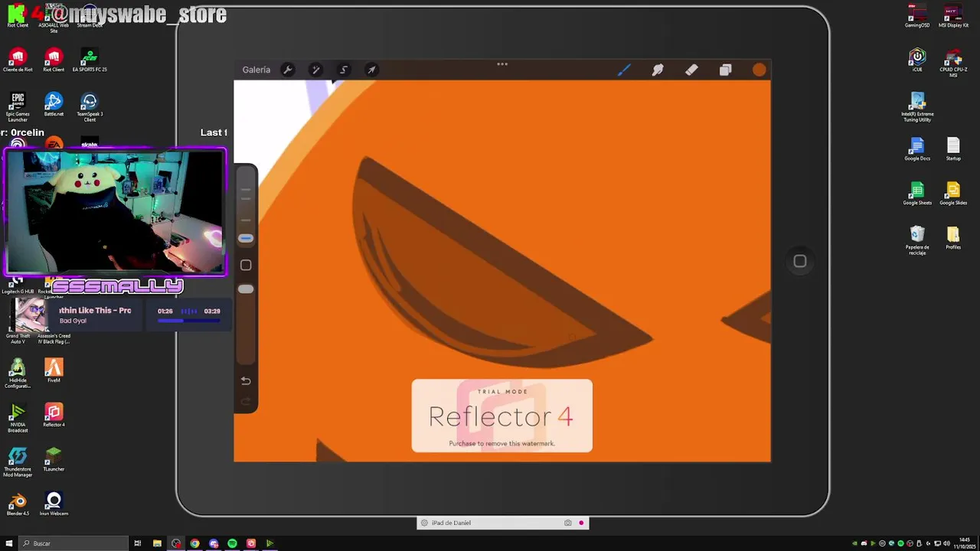Open the Google Slides desktop shortcut
980x551 pixels.
(953, 194)
